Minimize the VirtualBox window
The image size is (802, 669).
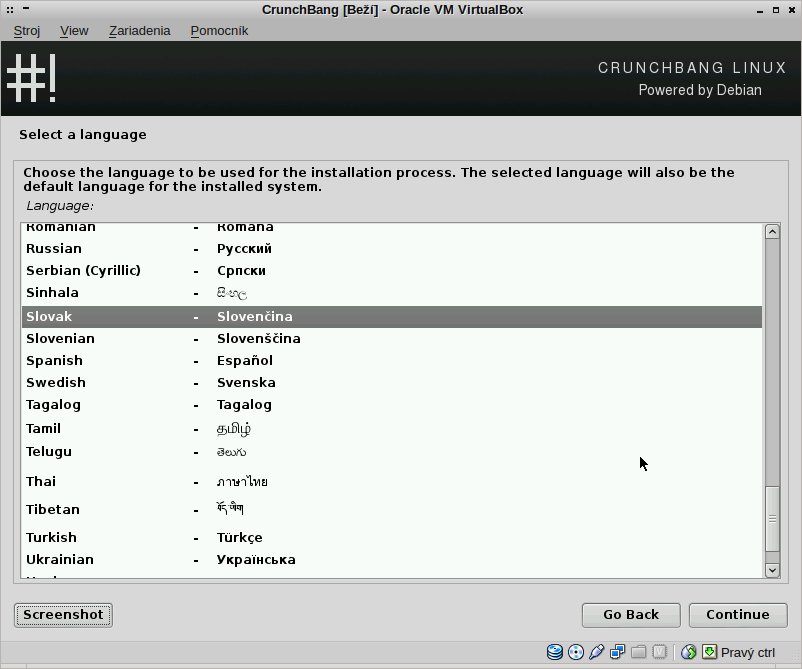pyautogui.click(x=760, y=10)
